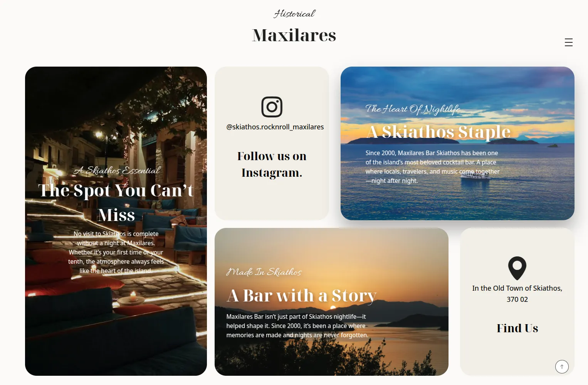The image size is (588, 385).
Task: Click the map location pin icon
Action: point(517,268)
